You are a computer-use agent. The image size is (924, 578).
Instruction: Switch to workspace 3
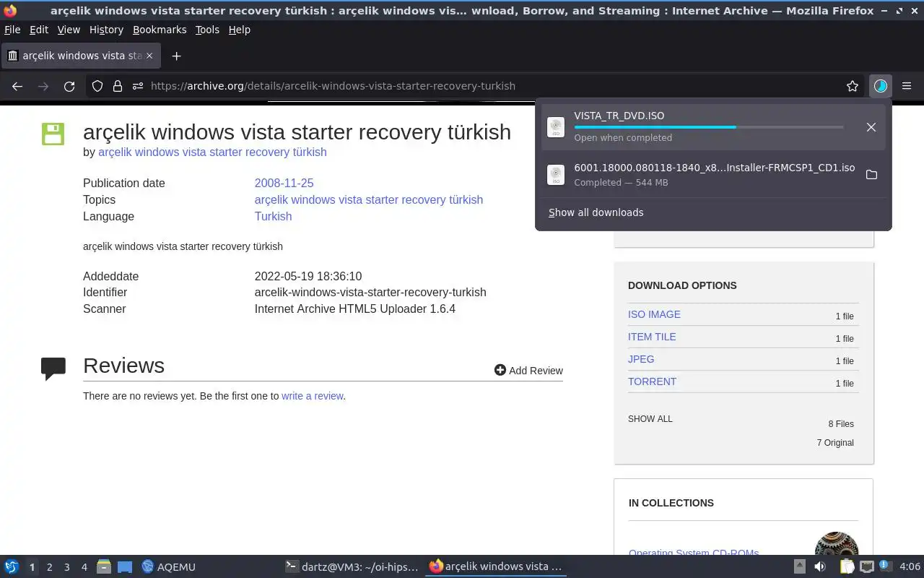tap(66, 567)
